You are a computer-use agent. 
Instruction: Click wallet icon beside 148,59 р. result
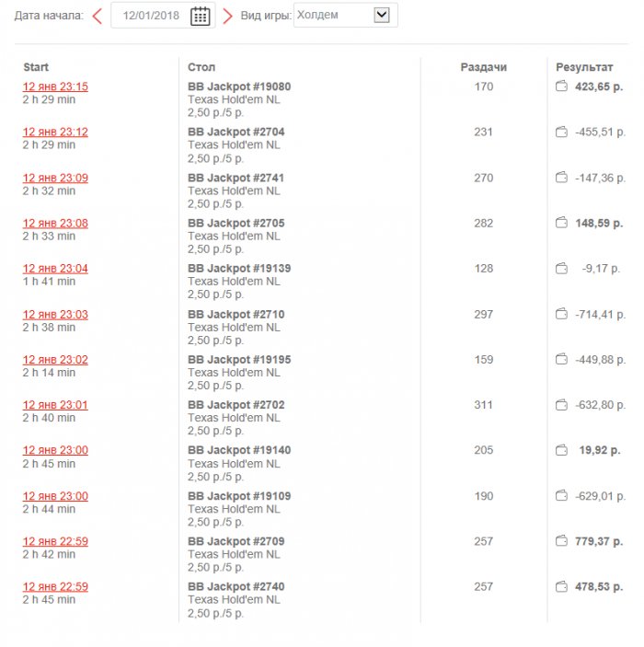561,223
